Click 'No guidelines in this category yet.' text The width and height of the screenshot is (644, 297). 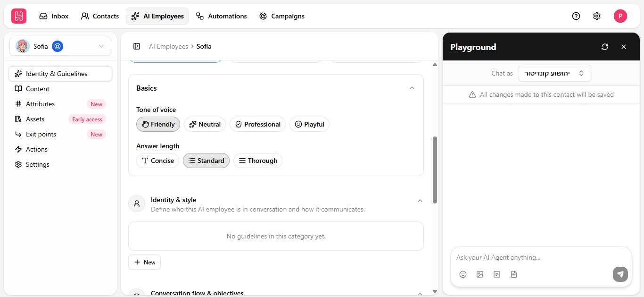click(x=276, y=236)
